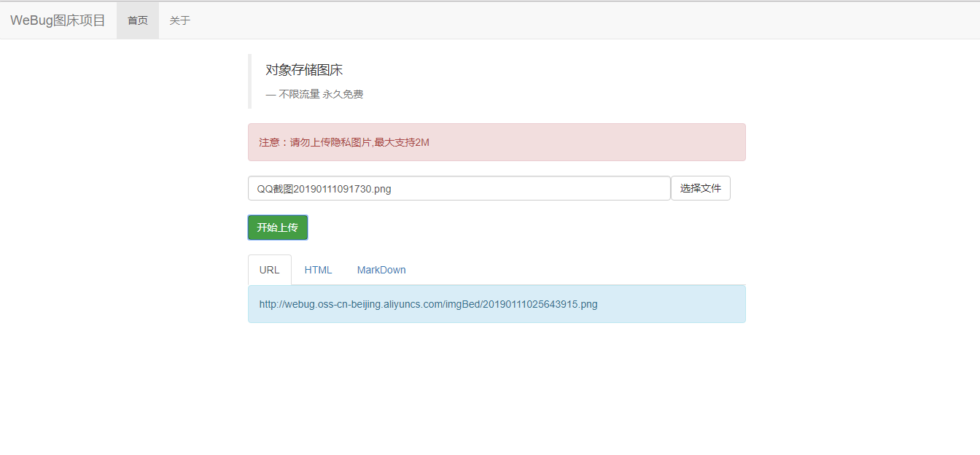The width and height of the screenshot is (980, 455).
Task: Switch to the HTML tab
Action: click(318, 270)
